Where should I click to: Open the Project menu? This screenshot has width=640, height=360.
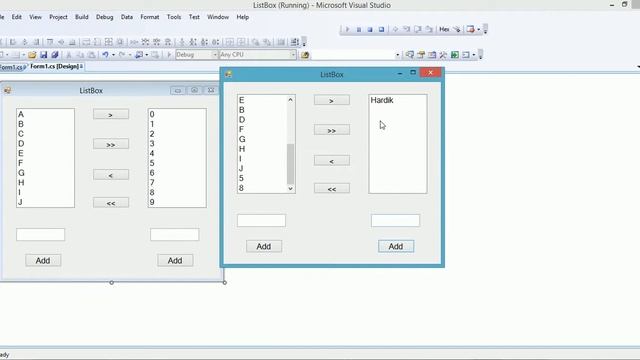pyautogui.click(x=58, y=17)
